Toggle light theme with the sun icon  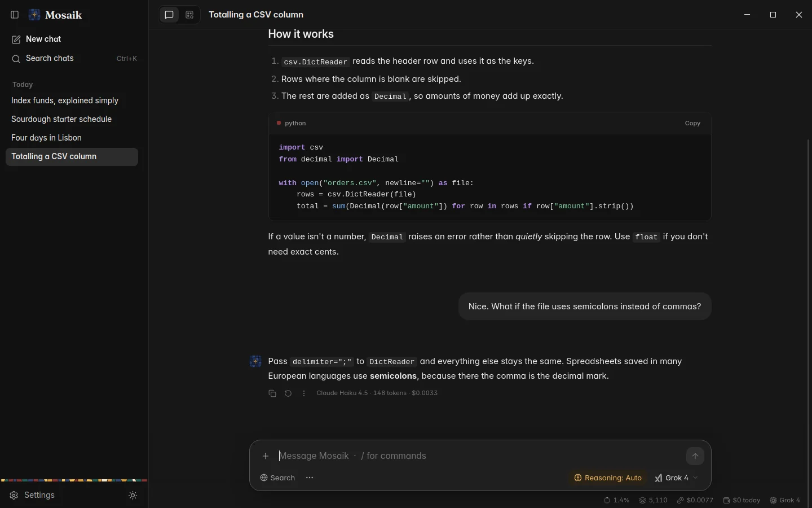pos(133,496)
